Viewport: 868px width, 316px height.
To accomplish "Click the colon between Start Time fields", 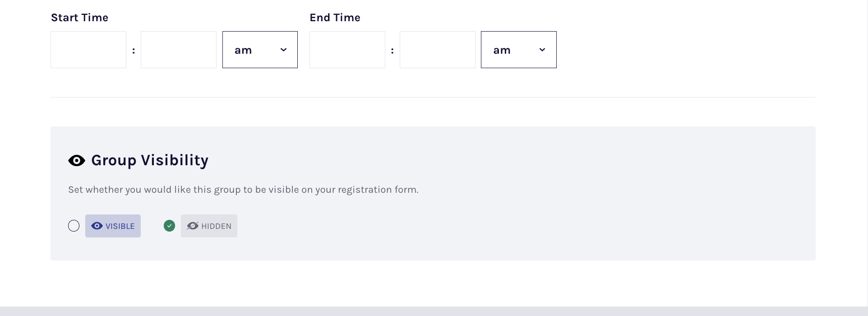I will tap(134, 51).
